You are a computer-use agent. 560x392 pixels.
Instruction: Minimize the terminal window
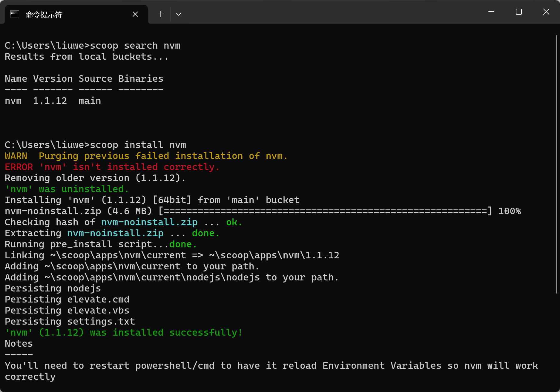pyautogui.click(x=491, y=12)
